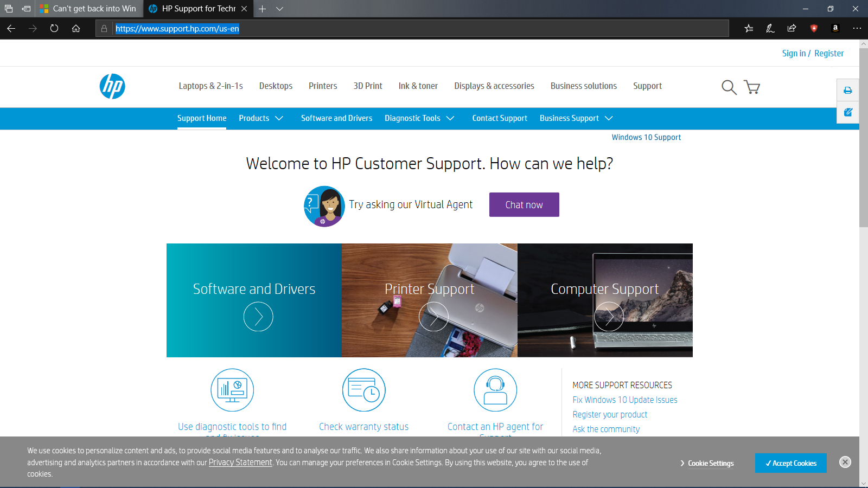Click the browser forward arrow
The image size is (868, 488).
tap(33, 28)
